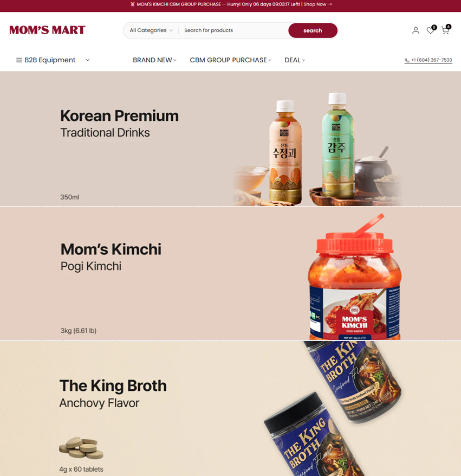Image resolution: width=461 pixels, height=476 pixels.
Task: Click the search button
Action: coord(313,30)
